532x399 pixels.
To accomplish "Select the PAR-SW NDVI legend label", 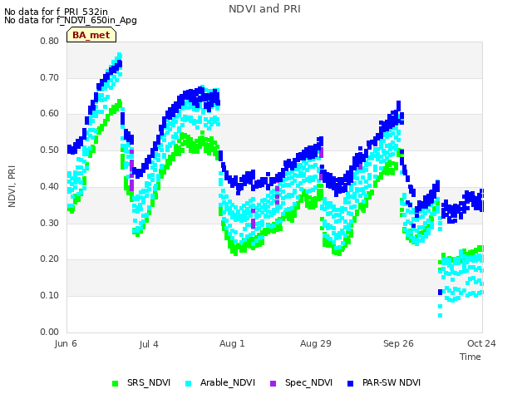I will coord(392,382).
